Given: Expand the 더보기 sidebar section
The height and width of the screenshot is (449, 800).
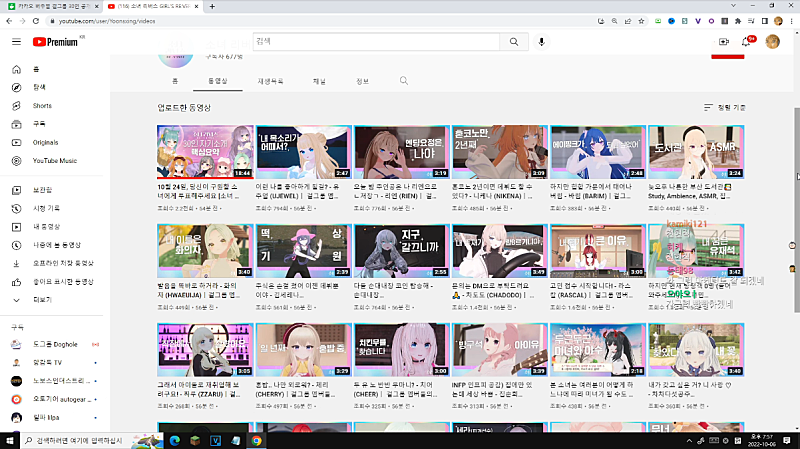Looking at the screenshot, I should [x=43, y=299].
